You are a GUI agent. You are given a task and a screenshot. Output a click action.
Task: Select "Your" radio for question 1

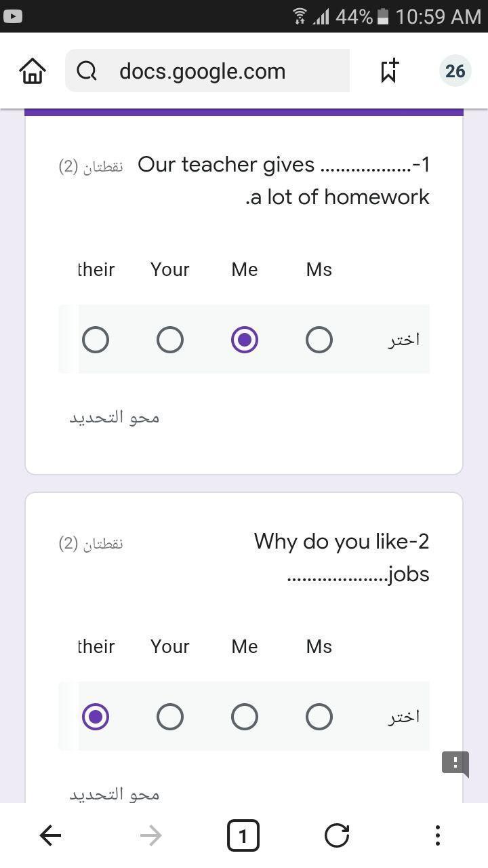click(x=170, y=340)
